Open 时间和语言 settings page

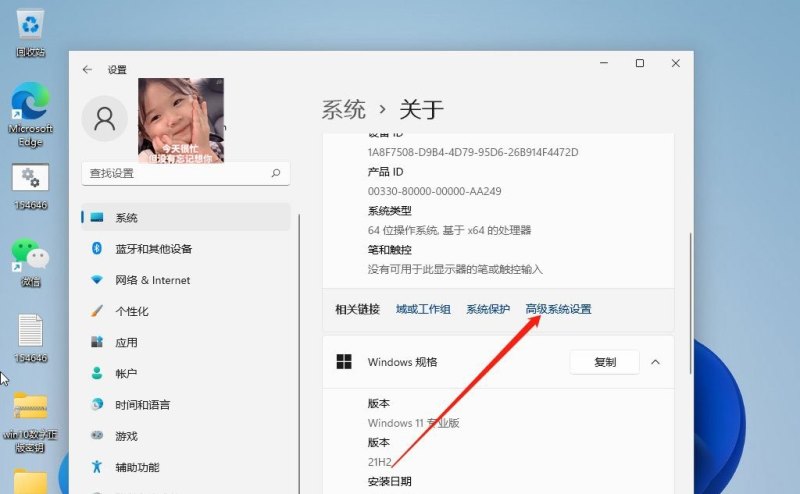pos(186,404)
